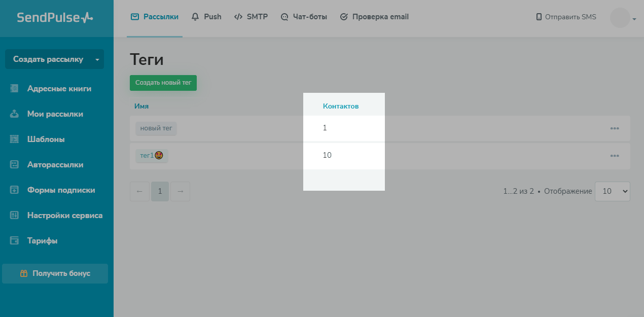Switch to the Push tab
Image resolution: width=644 pixels, height=317 pixels.
(x=206, y=17)
